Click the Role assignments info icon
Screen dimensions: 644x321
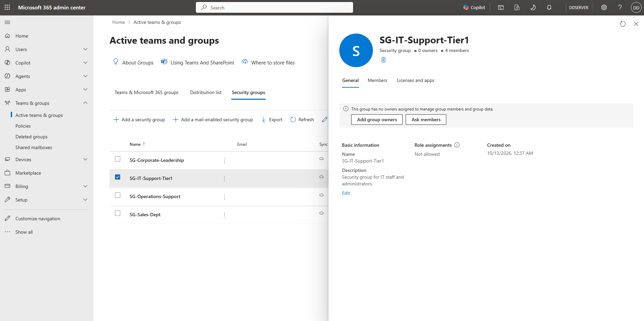457,145
